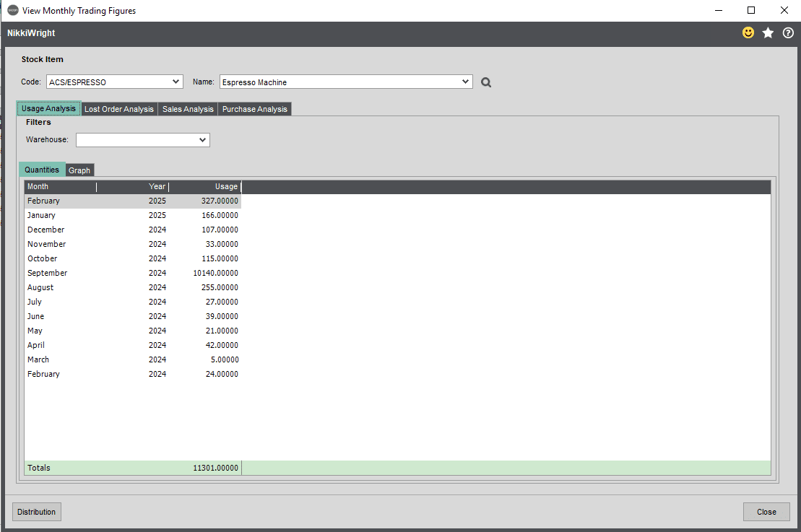Select the March 2024 row
Image resolution: width=801 pixels, height=532 pixels.
point(133,359)
